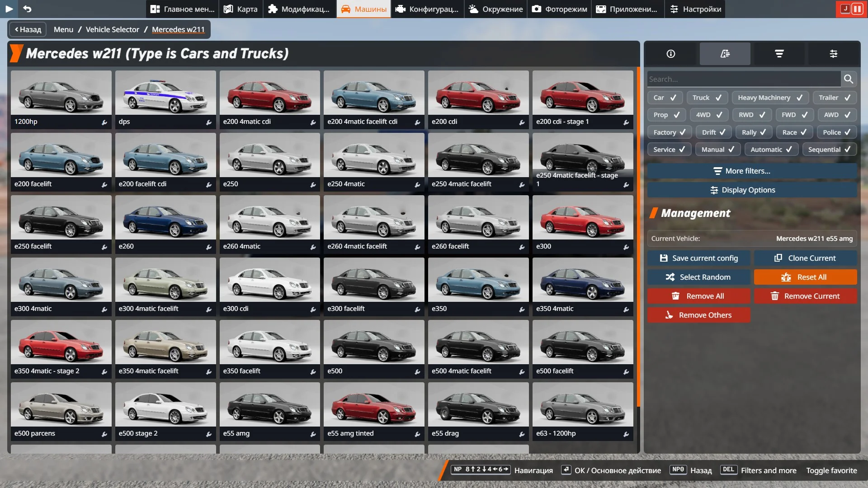Open the Модификации tab
This screenshot has height=488, width=868.
pyautogui.click(x=299, y=9)
